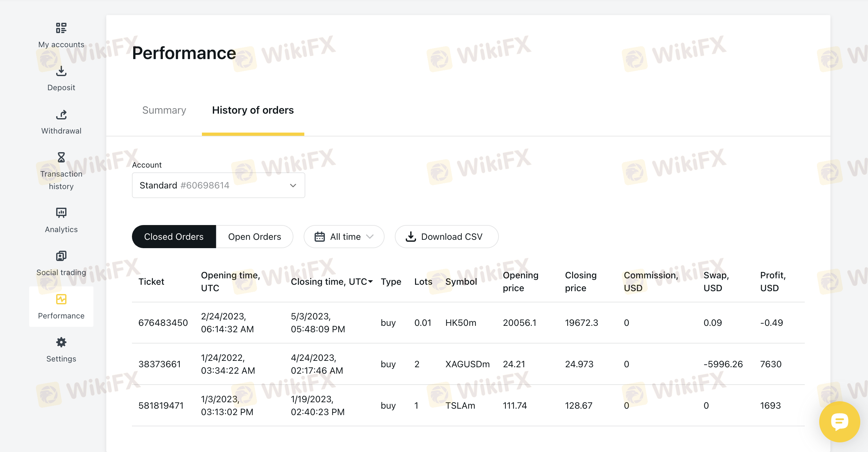Click the Opening time, UTC column header
This screenshot has width=868, height=452.
(x=230, y=282)
